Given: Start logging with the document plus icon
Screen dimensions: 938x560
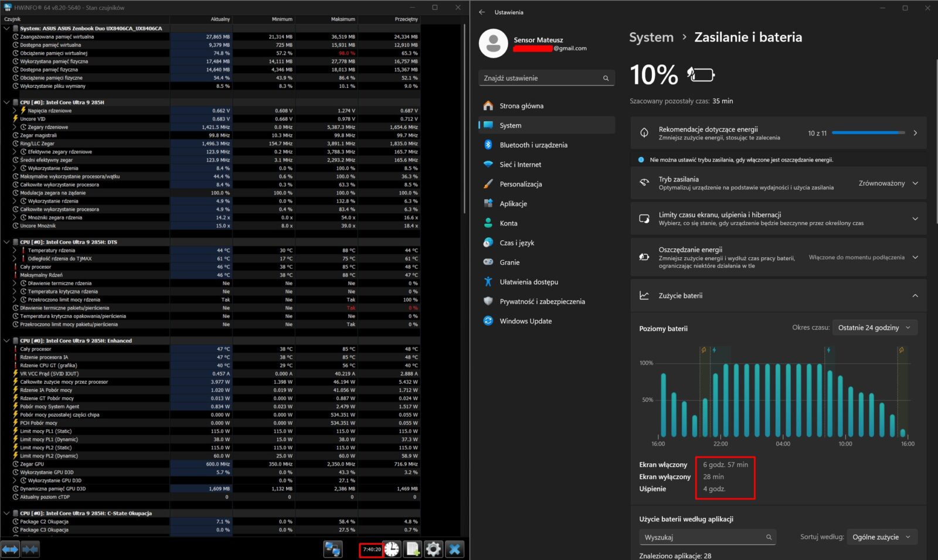Looking at the screenshot, I should point(413,549).
